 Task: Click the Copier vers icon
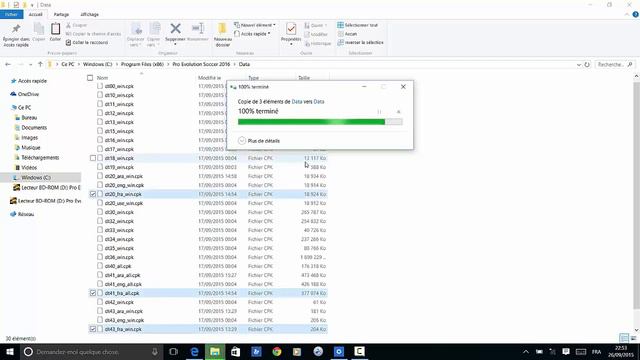click(x=155, y=29)
